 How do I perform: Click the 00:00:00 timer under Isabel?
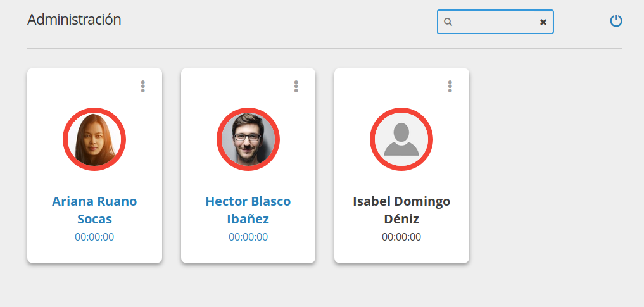(x=401, y=237)
